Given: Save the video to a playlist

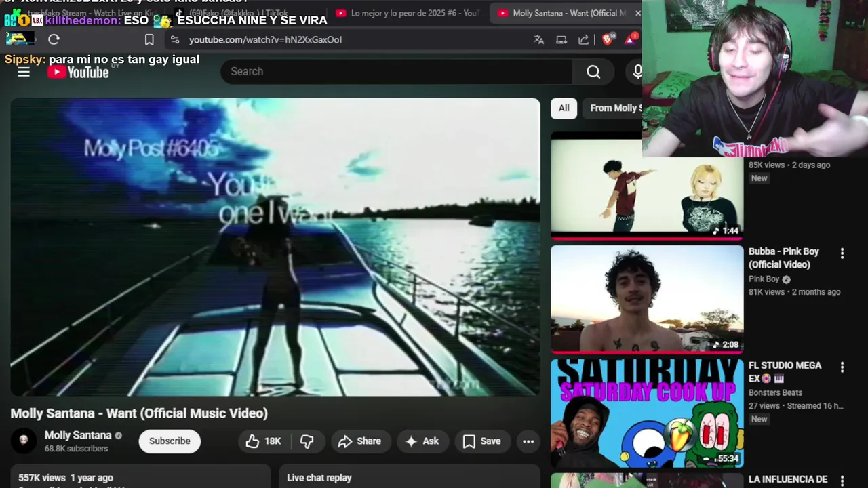Looking at the screenshot, I should coord(482,441).
